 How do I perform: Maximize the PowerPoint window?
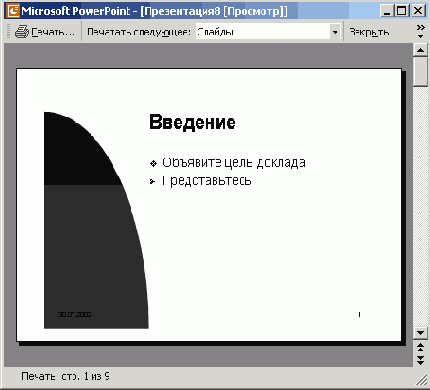pos(402,11)
